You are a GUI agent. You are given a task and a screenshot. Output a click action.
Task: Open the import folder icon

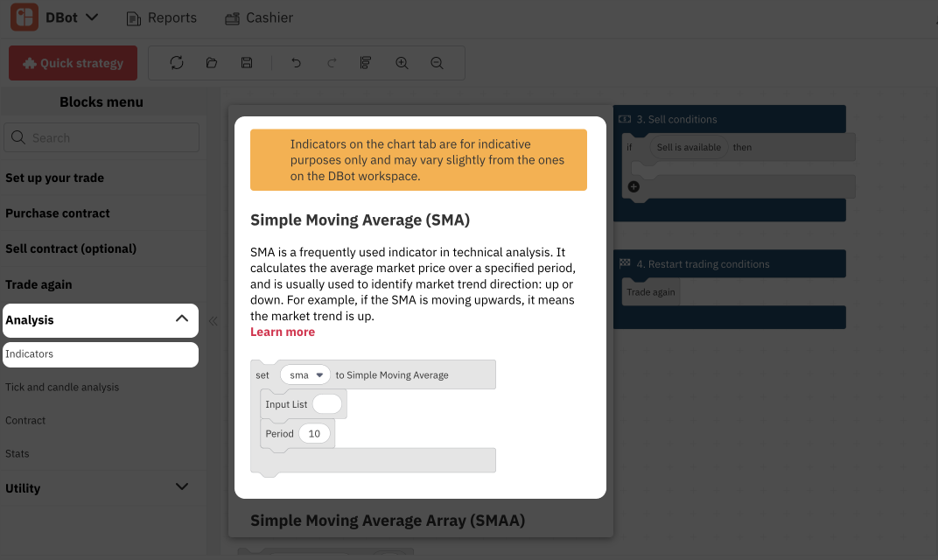click(x=212, y=63)
